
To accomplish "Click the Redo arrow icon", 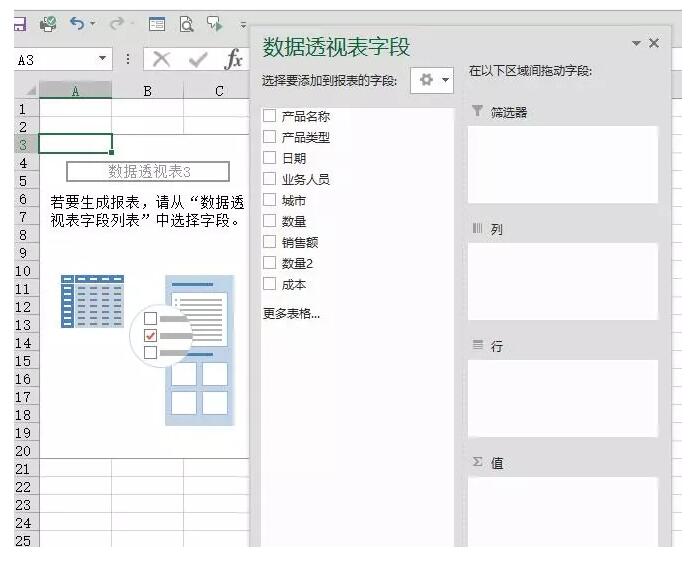I will click(x=117, y=23).
